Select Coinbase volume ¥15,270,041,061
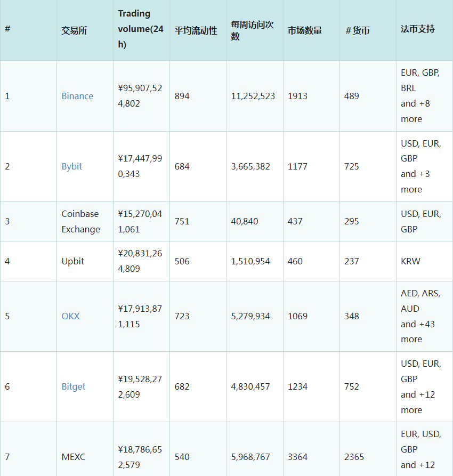453x476 pixels. tap(140, 221)
